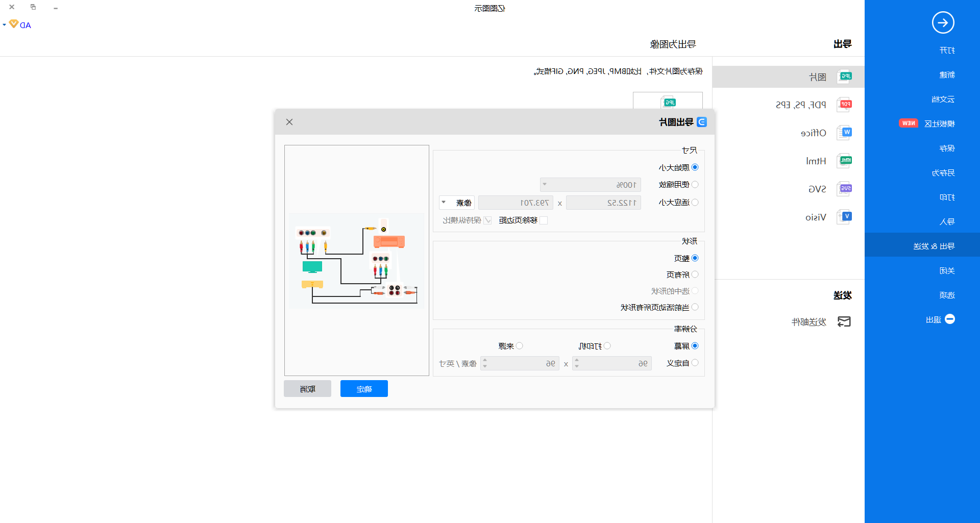The image size is (980, 523).
Task: Click the 确定 button
Action: [x=364, y=389]
